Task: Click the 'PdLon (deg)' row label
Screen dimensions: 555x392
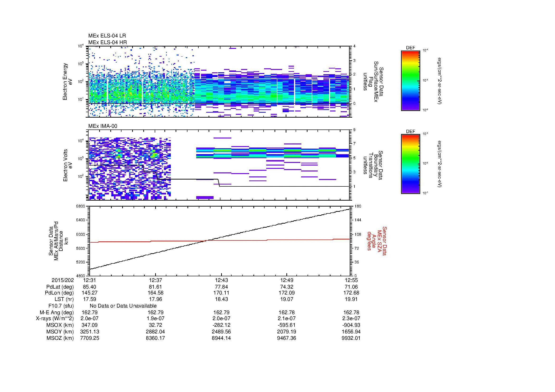Action: [x=59, y=293]
